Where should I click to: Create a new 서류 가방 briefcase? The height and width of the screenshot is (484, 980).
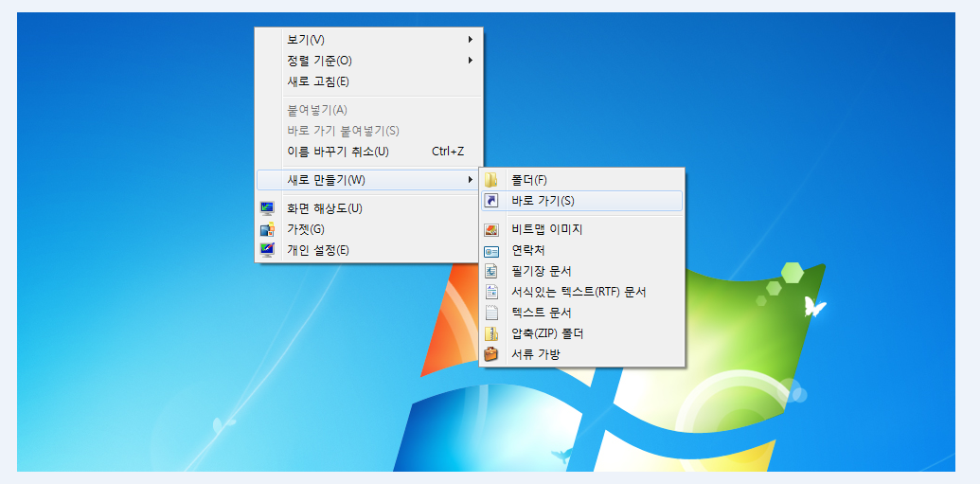click(582, 354)
